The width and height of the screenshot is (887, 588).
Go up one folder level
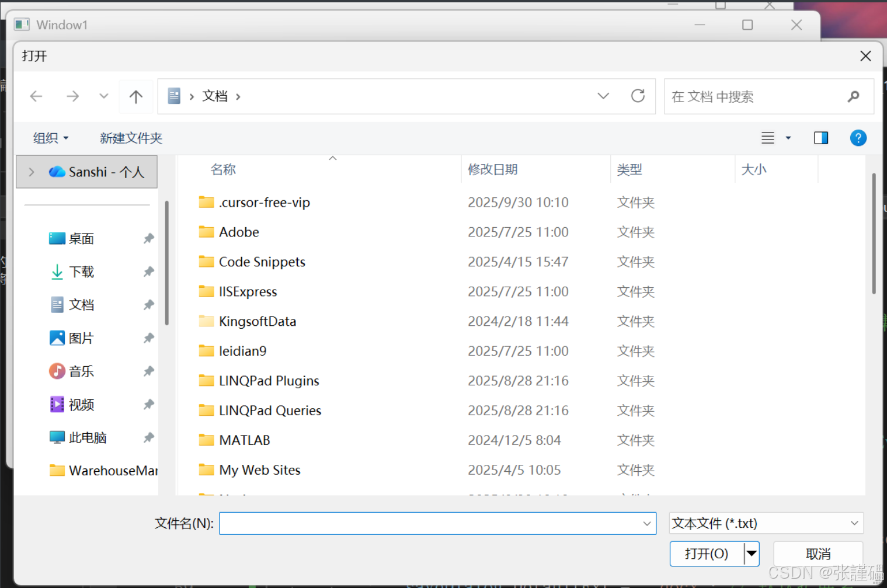pos(136,96)
